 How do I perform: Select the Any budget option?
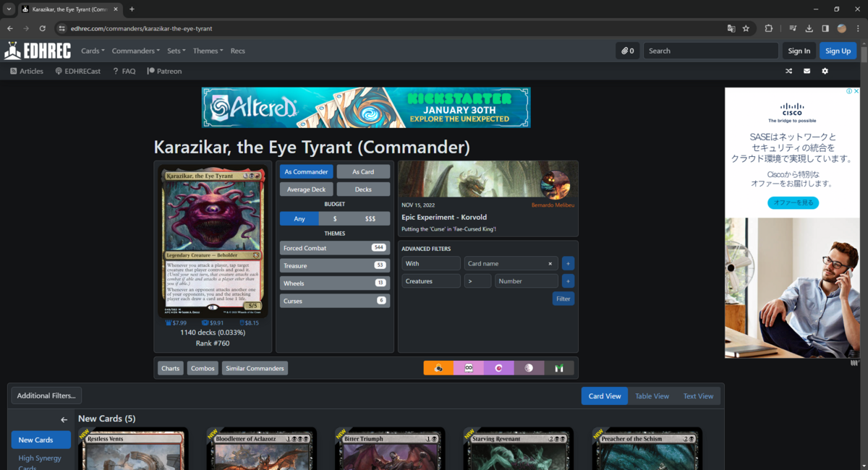[299, 218]
